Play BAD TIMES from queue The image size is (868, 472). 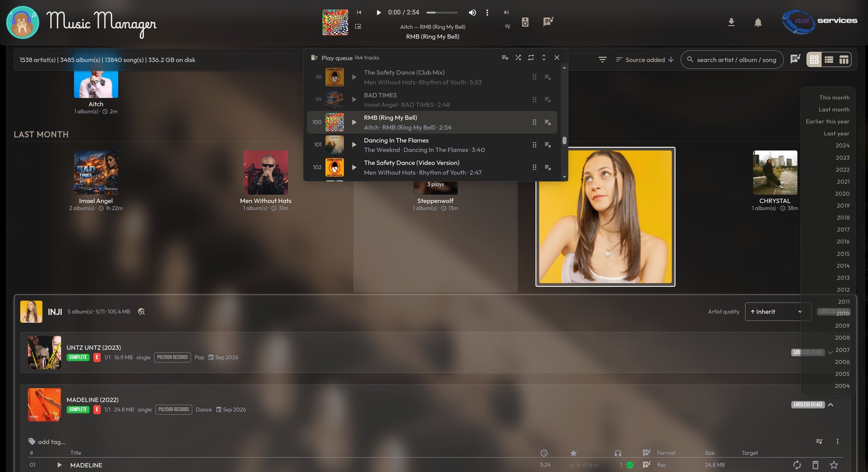[x=354, y=100]
